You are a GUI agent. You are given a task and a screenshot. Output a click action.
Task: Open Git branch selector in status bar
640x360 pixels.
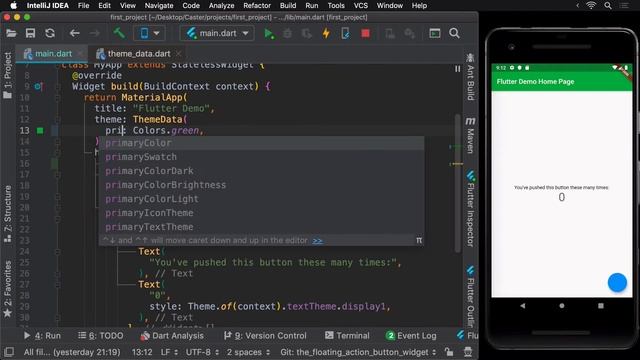[358, 352]
